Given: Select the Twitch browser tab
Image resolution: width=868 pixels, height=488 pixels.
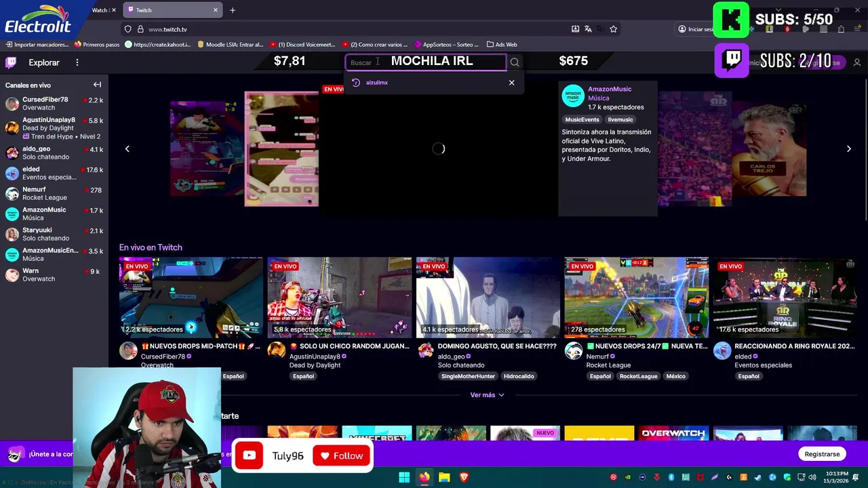Looking at the screenshot, I should [174, 10].
